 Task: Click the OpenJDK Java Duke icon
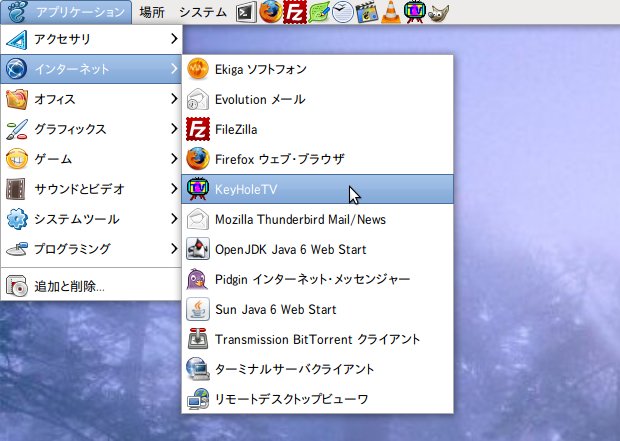(198, 249)
